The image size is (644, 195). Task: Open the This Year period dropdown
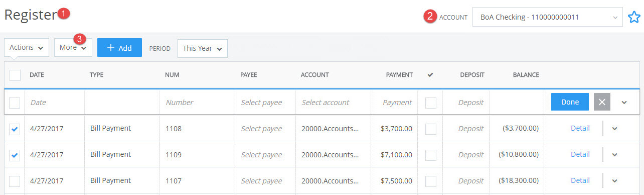203,48
